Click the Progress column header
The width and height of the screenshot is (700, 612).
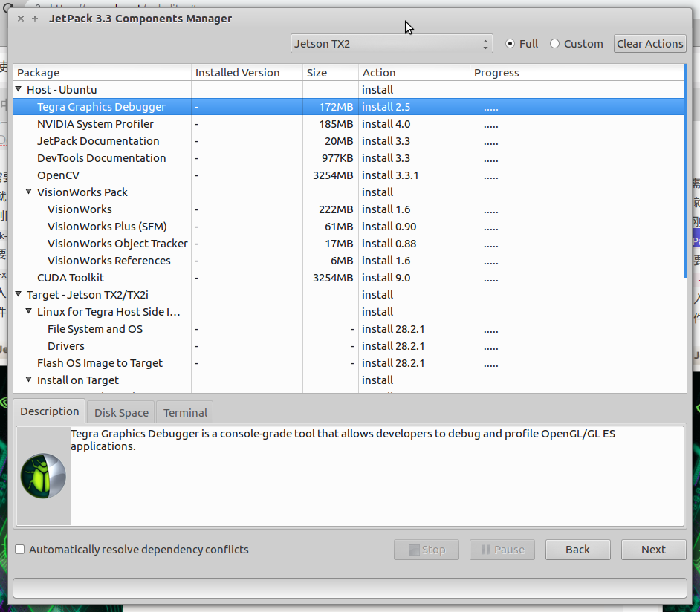[x=577, y=73]
